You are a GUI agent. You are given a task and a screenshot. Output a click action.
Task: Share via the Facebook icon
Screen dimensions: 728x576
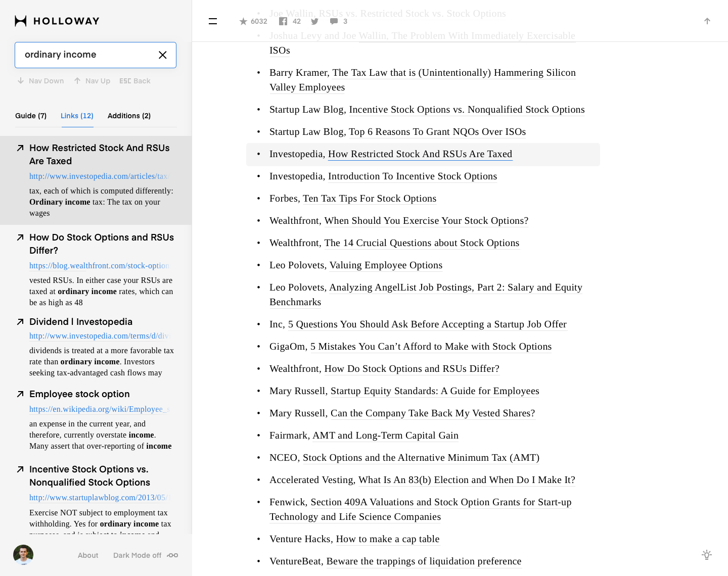tap(283, 21)
